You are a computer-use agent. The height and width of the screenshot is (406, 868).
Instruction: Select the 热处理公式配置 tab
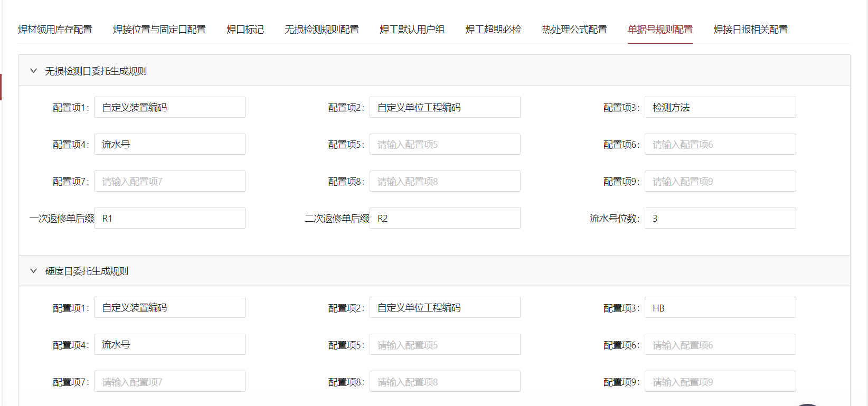point(574,30)
